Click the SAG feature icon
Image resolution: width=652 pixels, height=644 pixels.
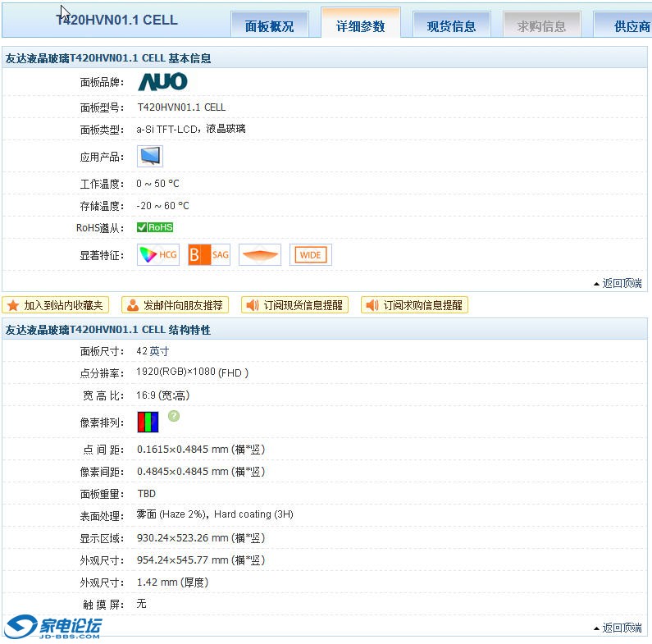point(209,255)
